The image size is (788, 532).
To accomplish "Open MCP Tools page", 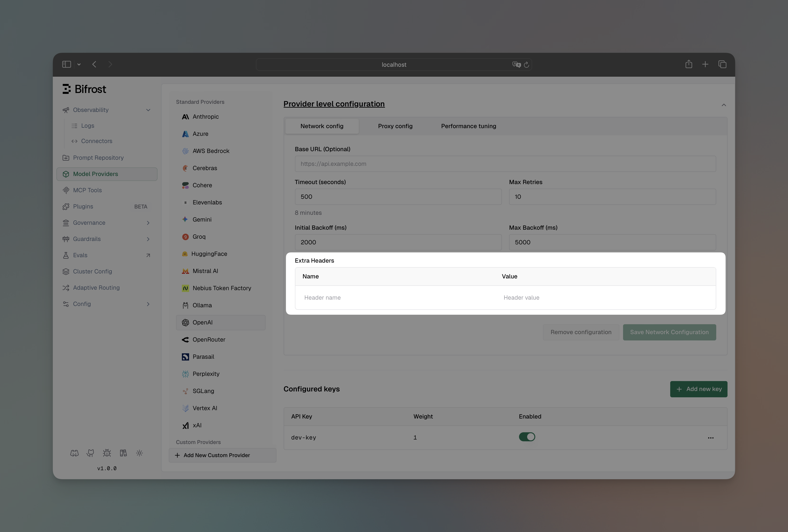I will coord(107,190).
